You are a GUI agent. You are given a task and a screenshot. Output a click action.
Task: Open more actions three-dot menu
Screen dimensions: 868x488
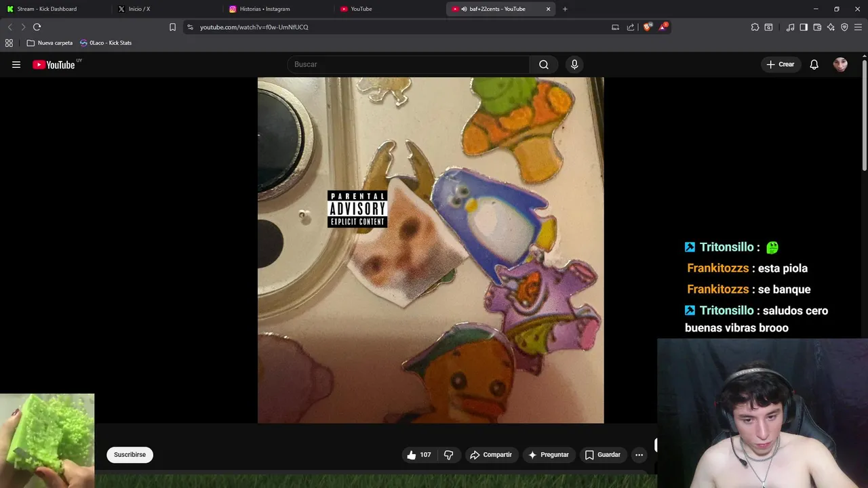tap(639, 455)
